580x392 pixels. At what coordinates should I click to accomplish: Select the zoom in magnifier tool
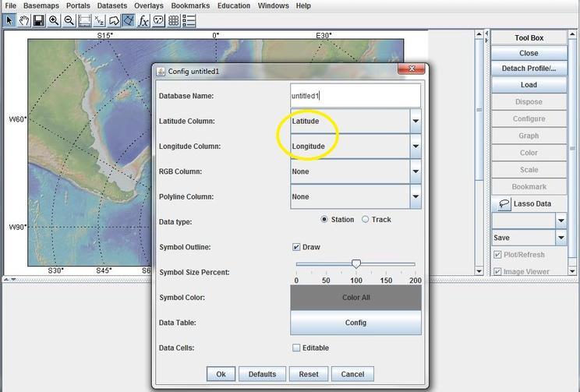(x=54, y=20)
